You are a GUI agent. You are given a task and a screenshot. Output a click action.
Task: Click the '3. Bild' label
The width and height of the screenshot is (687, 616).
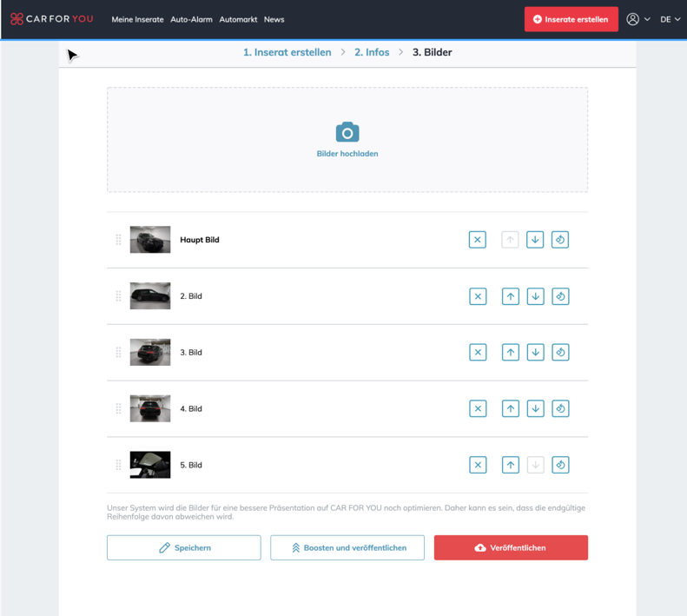191,353
